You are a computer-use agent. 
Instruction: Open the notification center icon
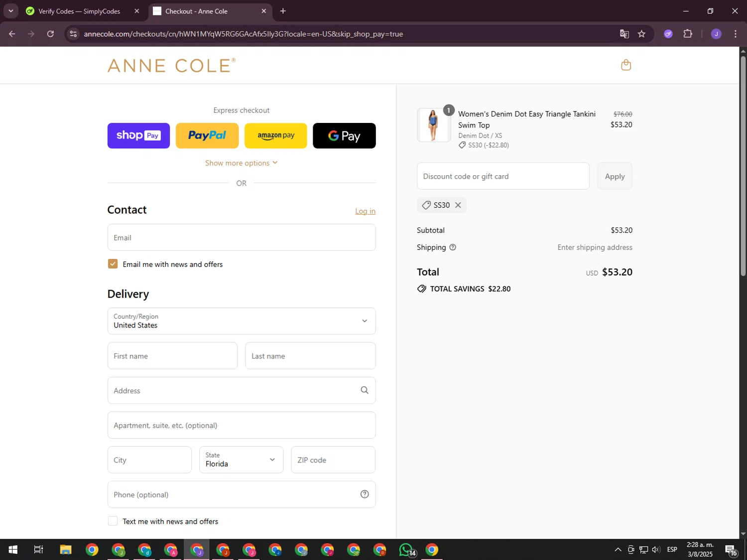coord(731,550)
